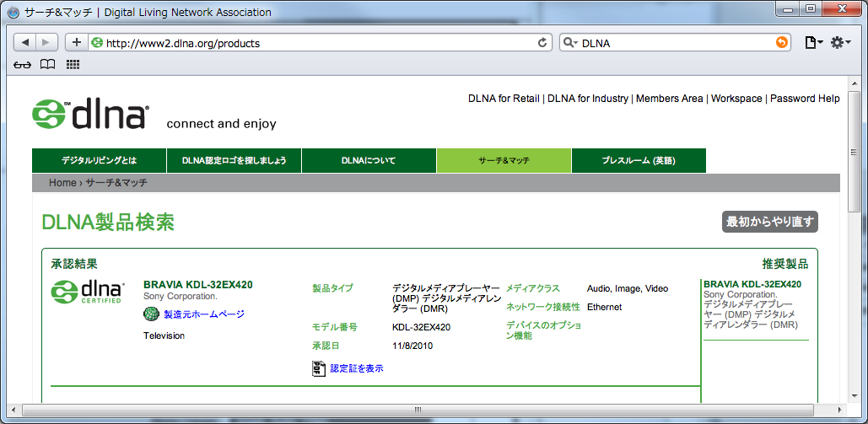Click the DLNA製品検索 heading
The width and height of the screenshot is (868, 424).
(109, 223)
